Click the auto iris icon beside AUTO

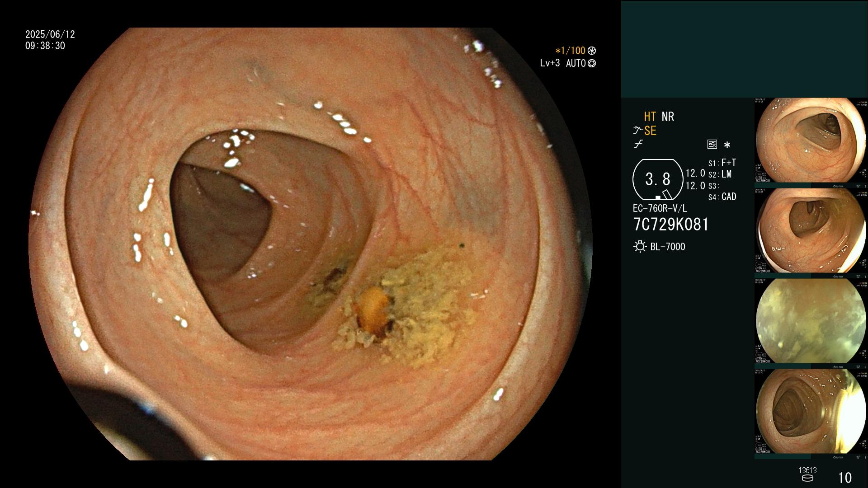pyautogui.click(x=591, y=63)
